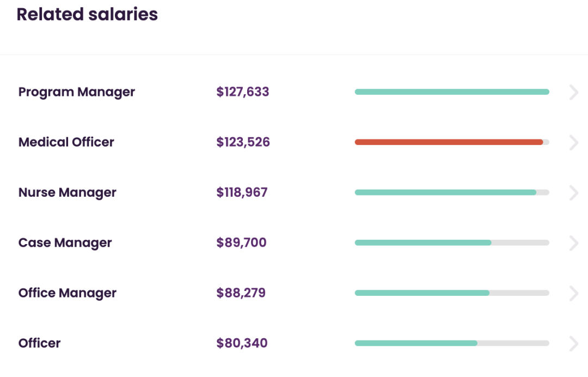
Task: Open the Case Manager job title
Action: pos(65,242)
